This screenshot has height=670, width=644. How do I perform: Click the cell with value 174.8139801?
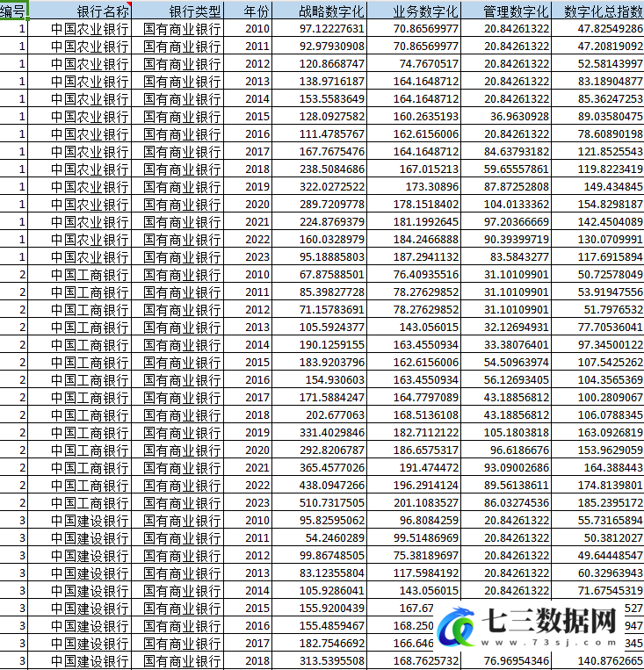tap(597, 485)
